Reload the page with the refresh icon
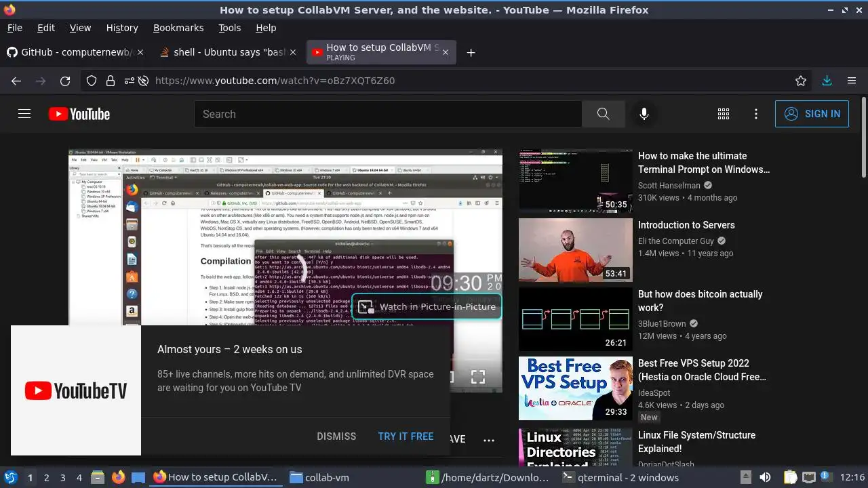The width and height of the screenshot is (868, 488). point(65,81)
